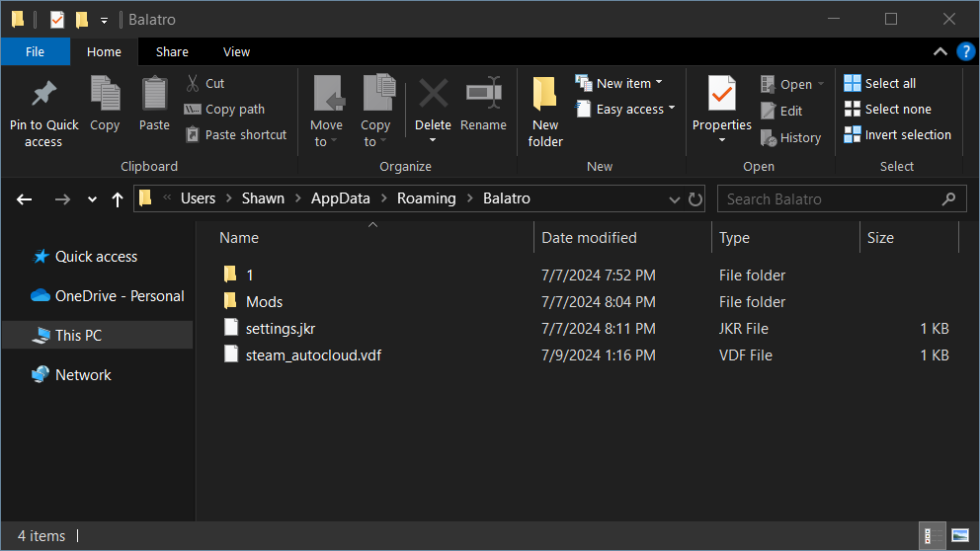Open Properties with the checkmark icon
Screen dimensions: 980x551
[721, 96]
